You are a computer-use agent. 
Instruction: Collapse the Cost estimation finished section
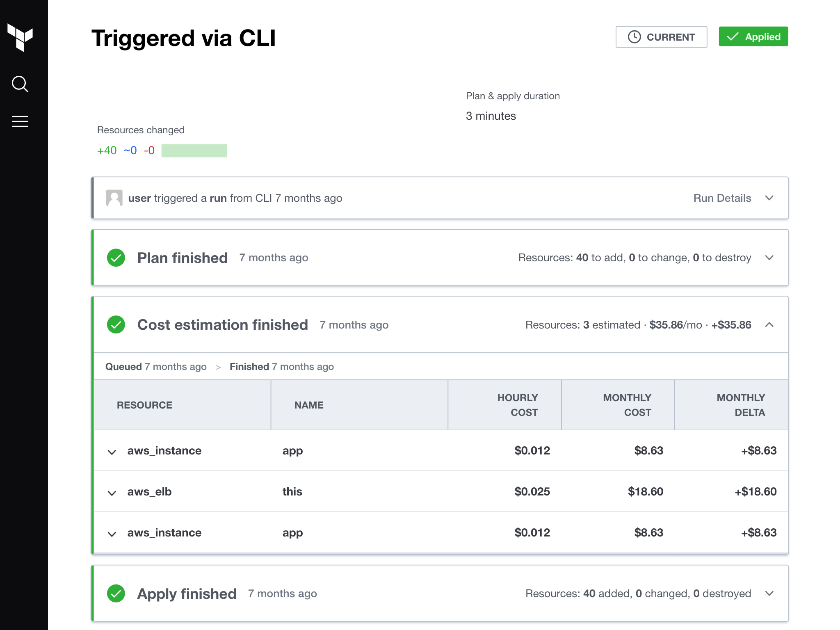[x=769, y=324]
